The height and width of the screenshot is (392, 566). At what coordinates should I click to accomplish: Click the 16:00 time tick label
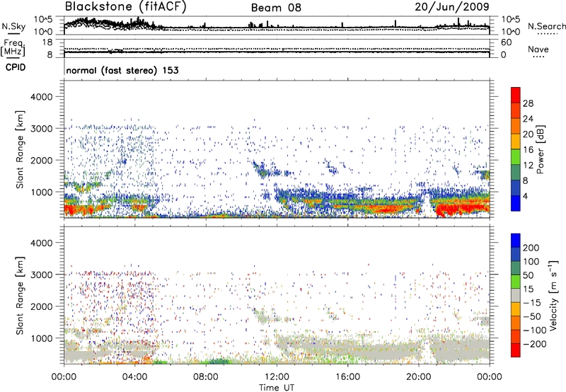click(x=347, y=377)
